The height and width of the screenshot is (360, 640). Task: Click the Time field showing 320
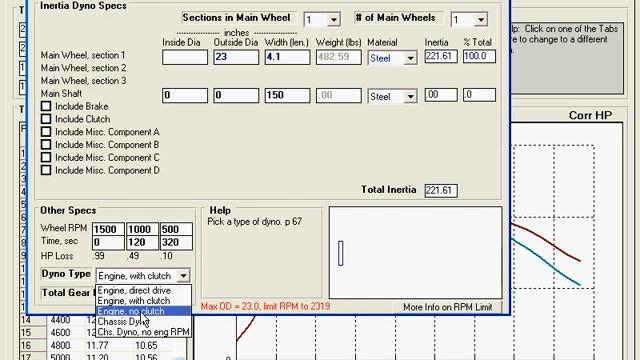176,242
